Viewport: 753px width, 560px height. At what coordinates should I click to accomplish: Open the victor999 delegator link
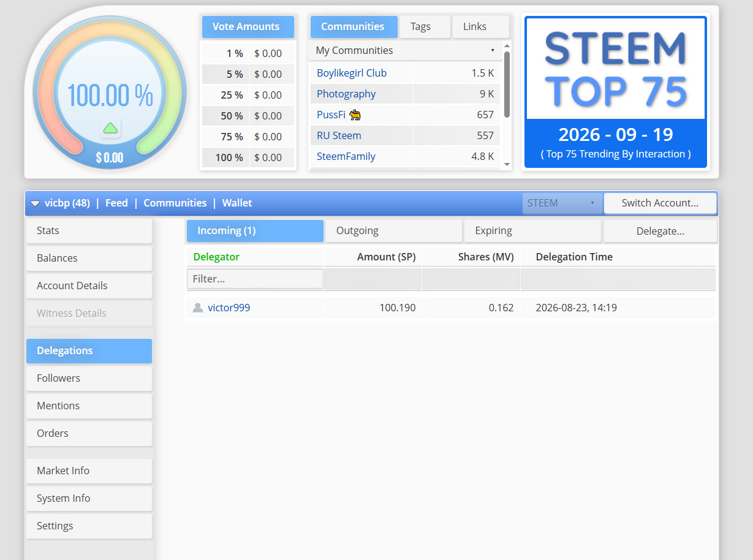coord(229,308)
